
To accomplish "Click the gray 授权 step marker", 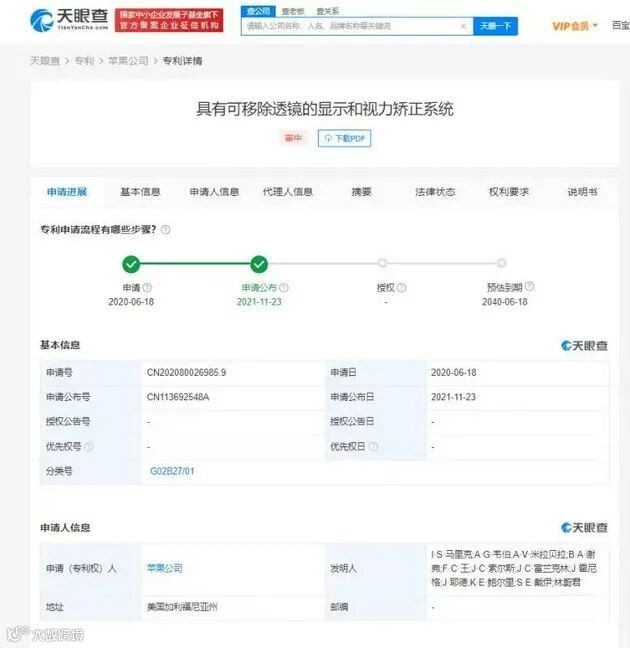I will tap(383, 263).
